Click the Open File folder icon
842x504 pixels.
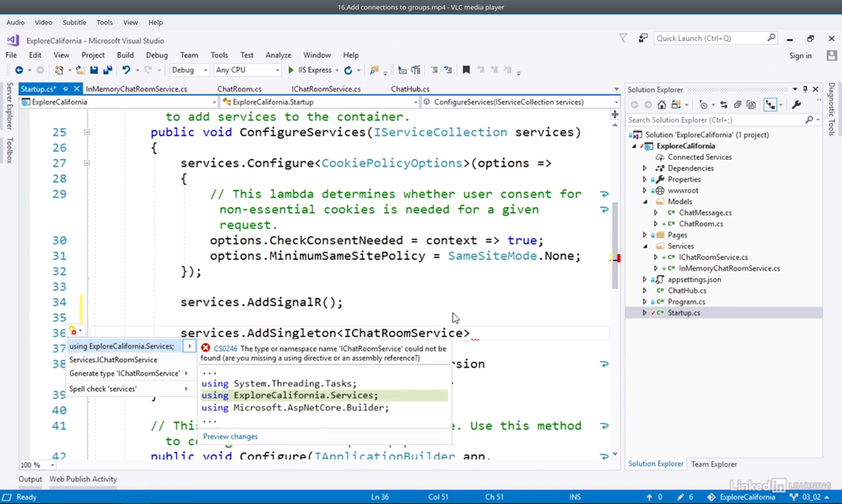[x=80, y=70]
